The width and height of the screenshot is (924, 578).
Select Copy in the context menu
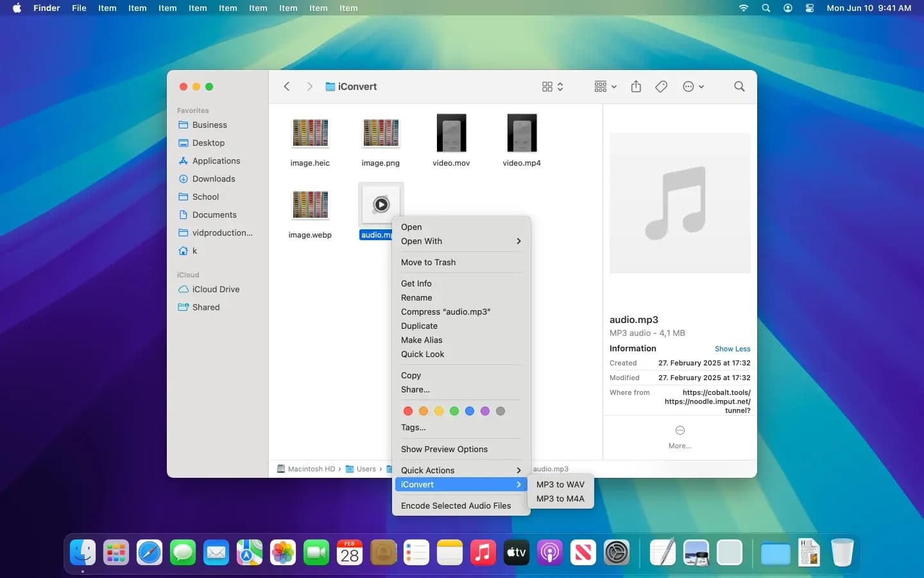pos(461,376)
